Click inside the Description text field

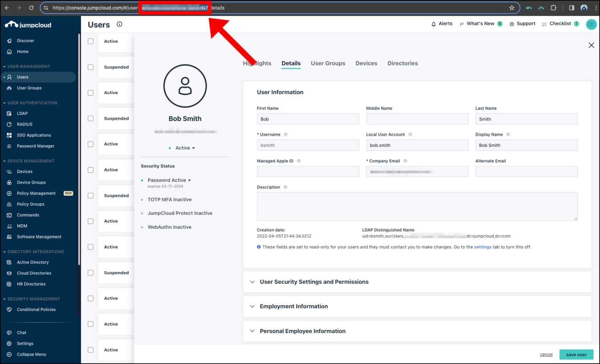pyautogui.click(x=417, y=206)
